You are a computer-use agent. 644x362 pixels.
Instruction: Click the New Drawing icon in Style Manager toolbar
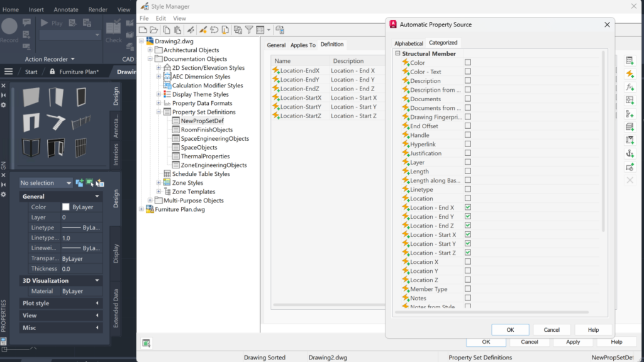[143, 30]
